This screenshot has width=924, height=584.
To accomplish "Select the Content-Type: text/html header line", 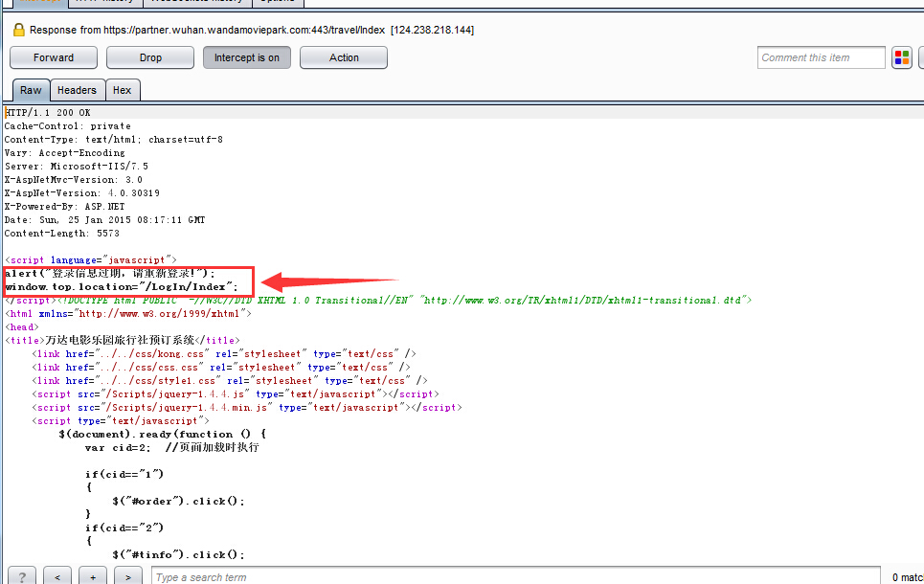I will [114, 140].
